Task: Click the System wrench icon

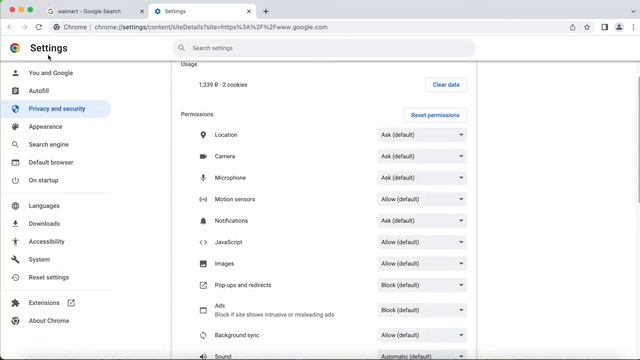Action: (16, 260)
